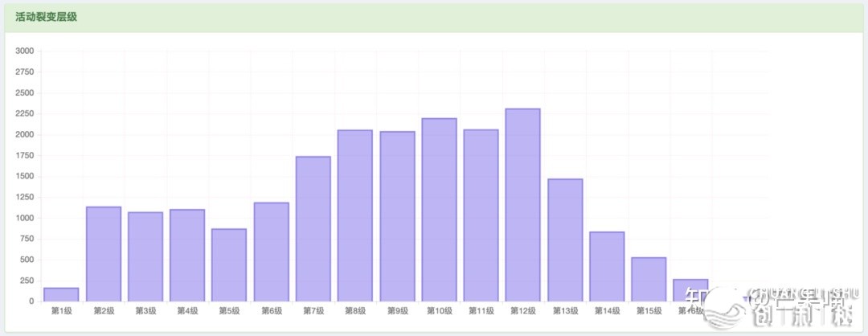Click the bar for 第11级
The height and width of the screenshot is (336, 868).
coord(481,215)
